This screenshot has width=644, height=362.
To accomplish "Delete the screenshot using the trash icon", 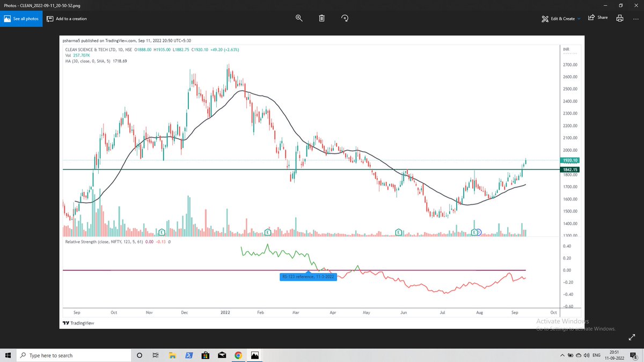I will tap(321, 18).
